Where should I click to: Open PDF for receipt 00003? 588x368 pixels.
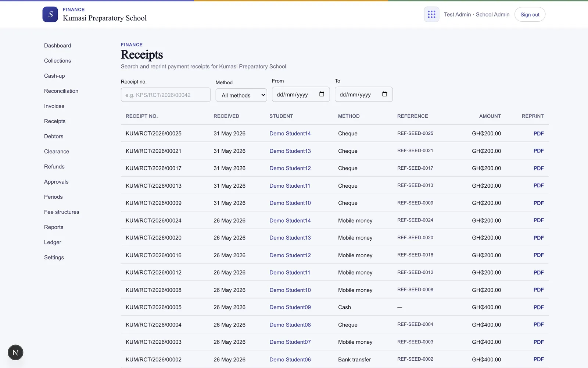pyautogui.click(x=538, y=342)
